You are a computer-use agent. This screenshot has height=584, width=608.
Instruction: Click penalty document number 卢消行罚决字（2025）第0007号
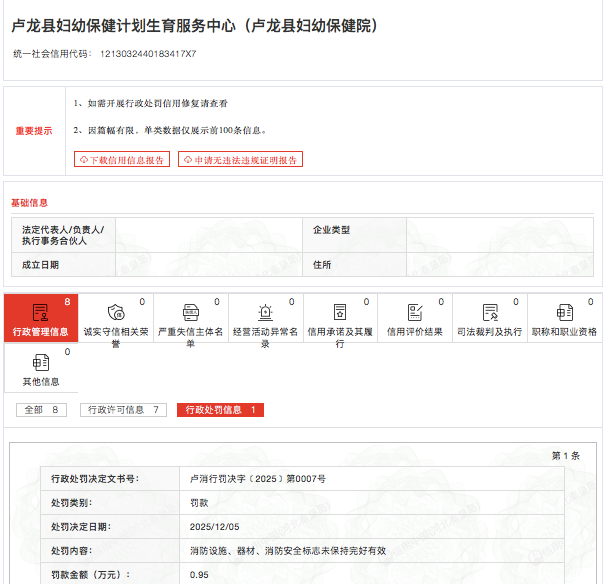257,479
